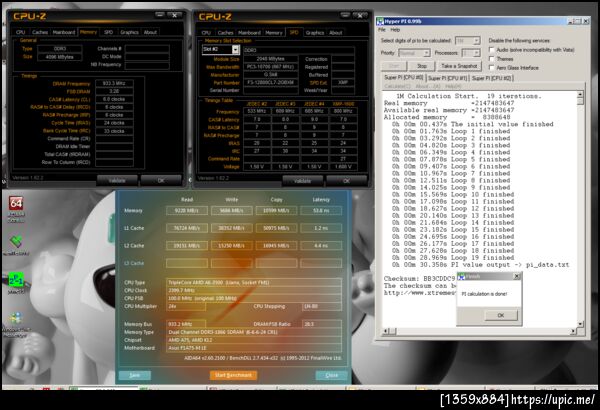600x410 pixels.
Task: Switch to Super PI [CPU #1] tab
Action: pos(447,78)
